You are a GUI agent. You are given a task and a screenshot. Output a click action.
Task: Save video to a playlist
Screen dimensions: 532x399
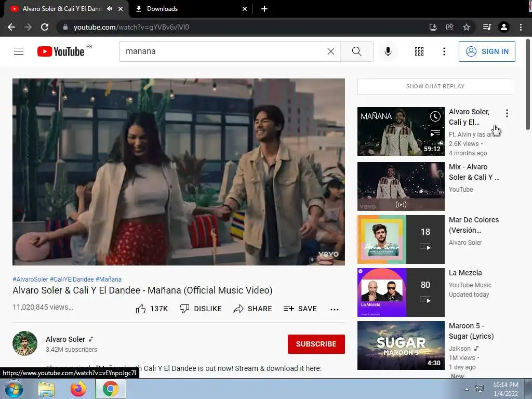tap(300, 309)
